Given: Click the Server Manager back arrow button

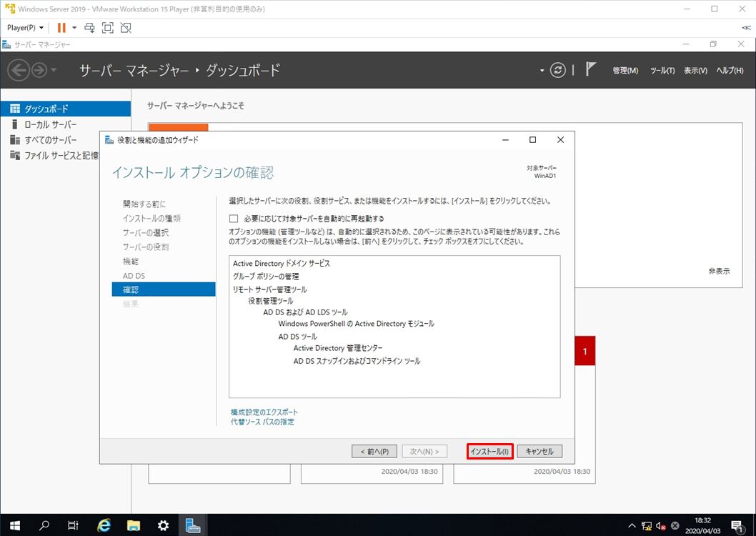Looking at the screenshot, I should click(x=19, y=70).
